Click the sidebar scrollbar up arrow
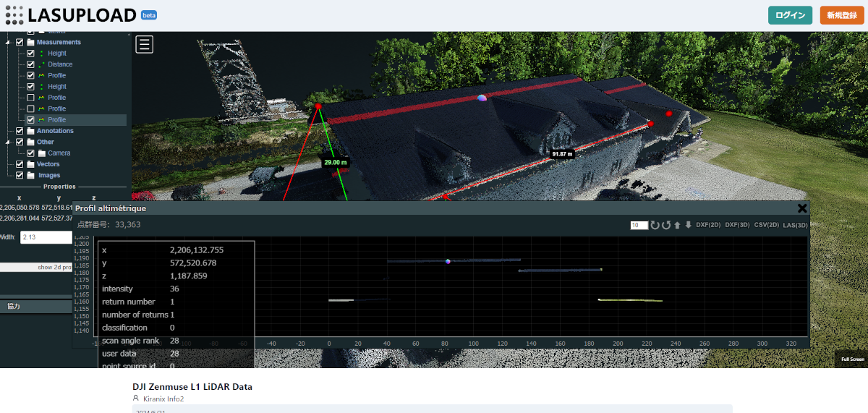Image resolution: width=868 pixels, height=413 pixels. coord(129,35)
